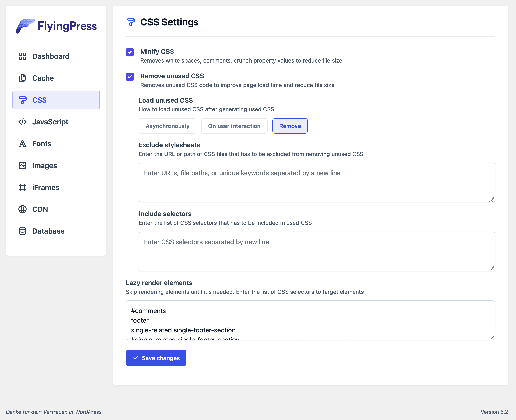Click the Dashboard icon in sidebar
Image resolution: width=516 pixels, height=420 pixels.
21,56
